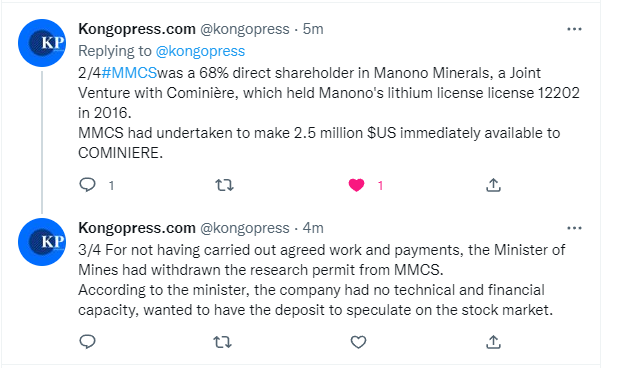Image resolution: width=619 pixels, height=368 pixels.
Task: Open the #MMCS hashtag link
Action: coord(129,73)
